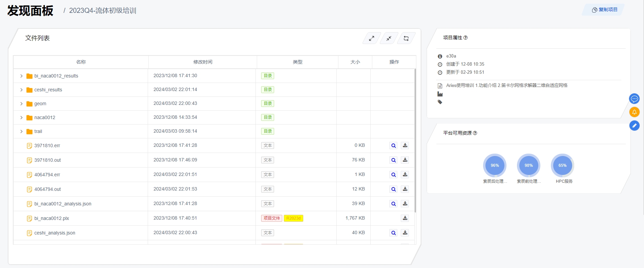Preview 3971810.out with the magnifier icon
644x268 pixels.
(393, 160)
